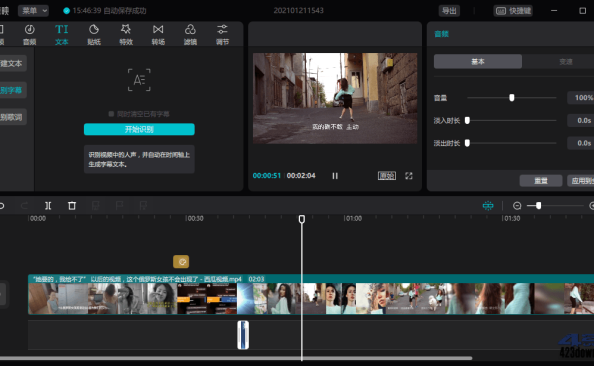This screenshot has height=366, width=594.
Task: Click the third greyed flag icon in timeline toolbar
Action: (x=143, y=206)
